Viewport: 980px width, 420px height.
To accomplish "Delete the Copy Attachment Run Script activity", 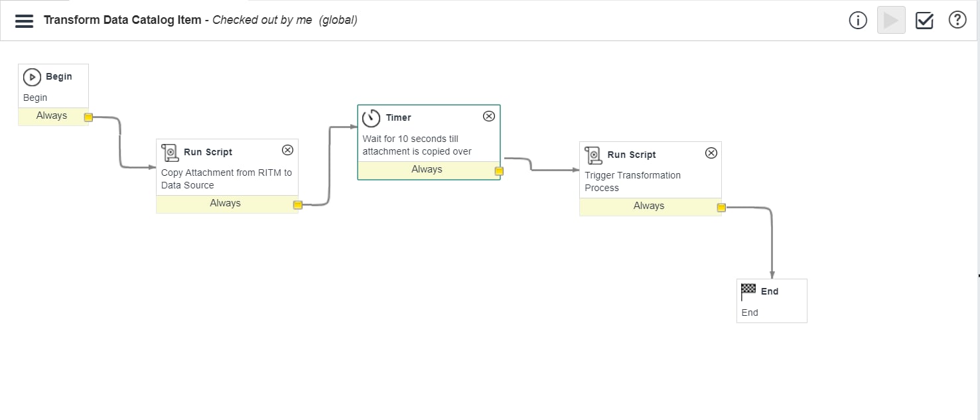I will (287, 149).
